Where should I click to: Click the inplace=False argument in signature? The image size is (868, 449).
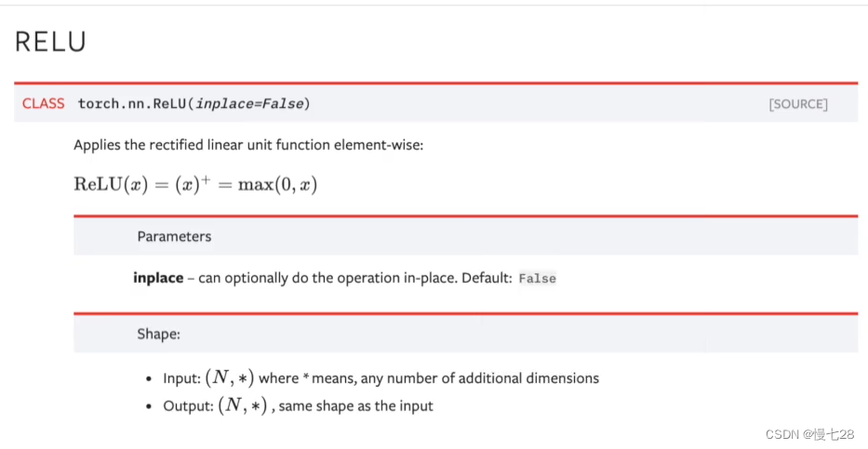pos(249,103)
